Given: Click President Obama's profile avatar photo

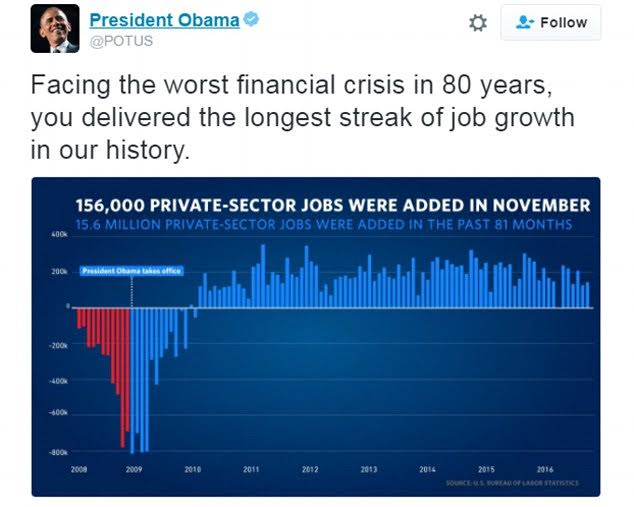Looking at the screenshot, I should 55,28.
